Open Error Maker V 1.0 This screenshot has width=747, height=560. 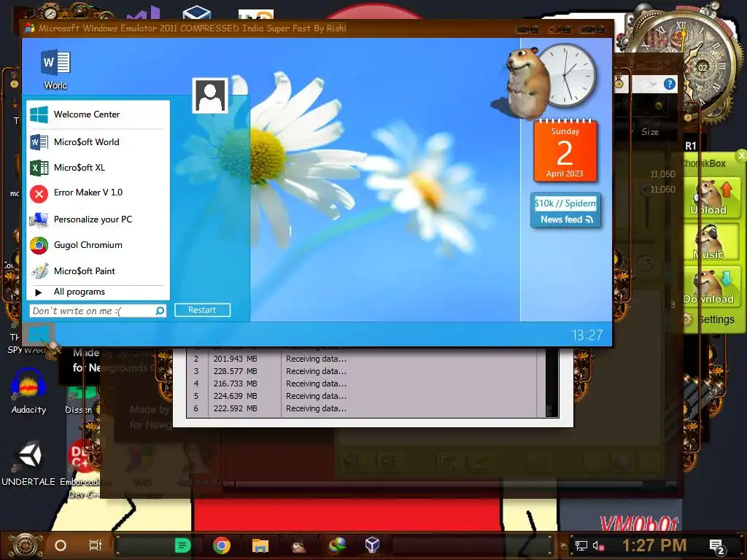pos(97,192)
